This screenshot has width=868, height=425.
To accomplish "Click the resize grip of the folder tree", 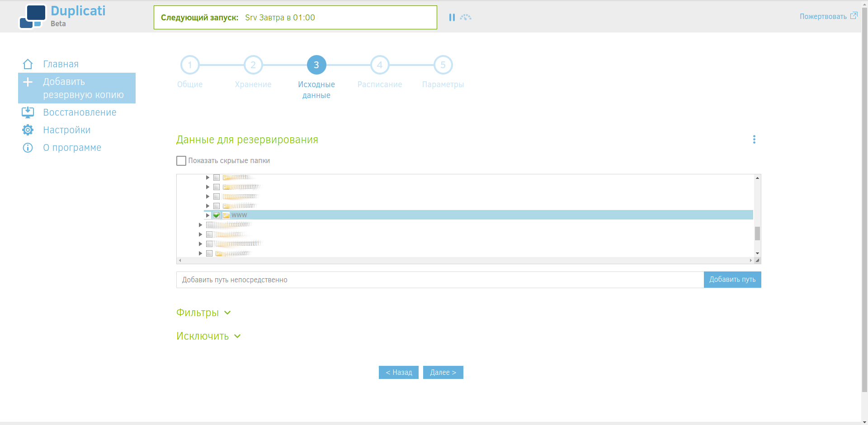I will pos(757,260).
